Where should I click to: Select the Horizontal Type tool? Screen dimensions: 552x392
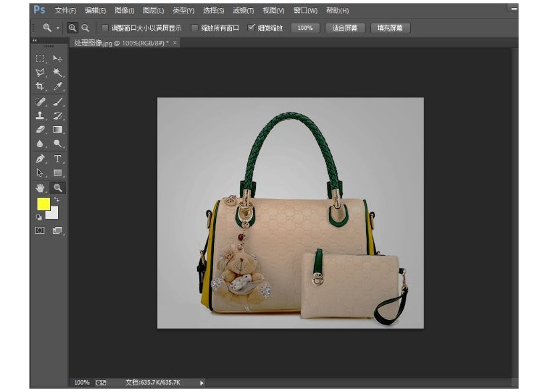click(58, 159)
